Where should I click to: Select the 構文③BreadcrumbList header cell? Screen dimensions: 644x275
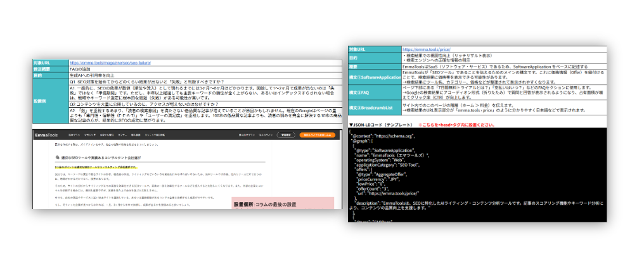375,109
